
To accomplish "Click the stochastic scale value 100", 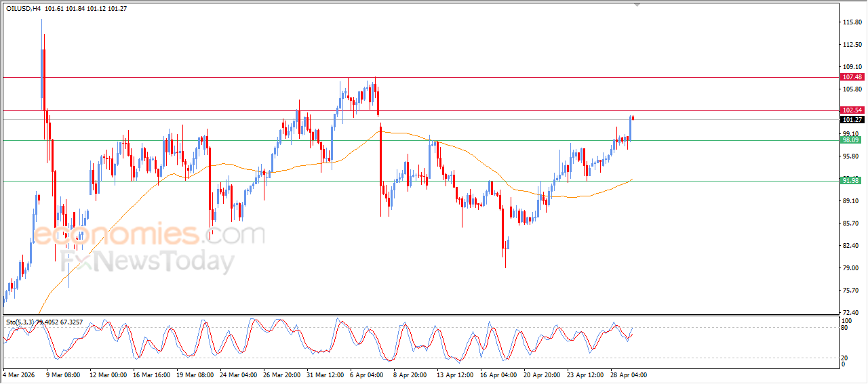I will tap(846, 320).
